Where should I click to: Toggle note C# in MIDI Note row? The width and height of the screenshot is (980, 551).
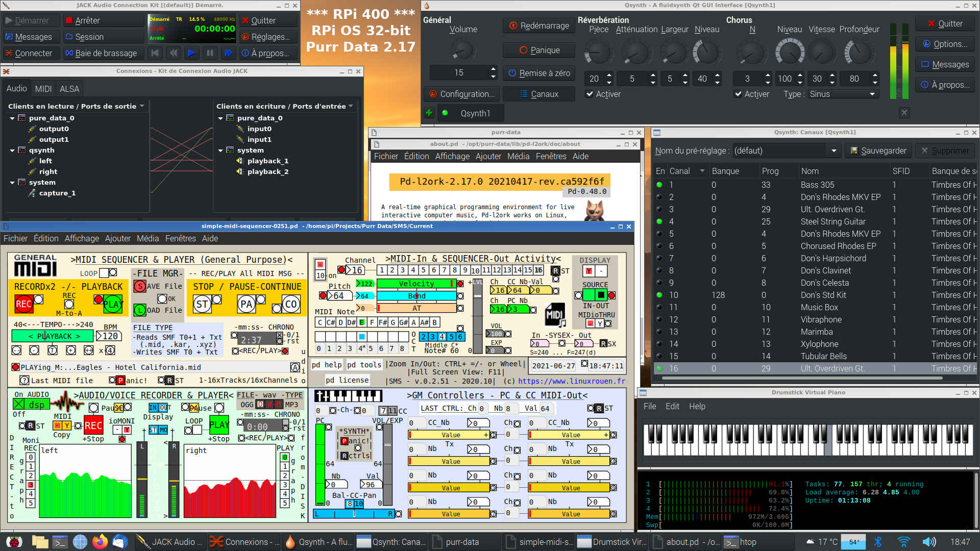click(331, 322)
